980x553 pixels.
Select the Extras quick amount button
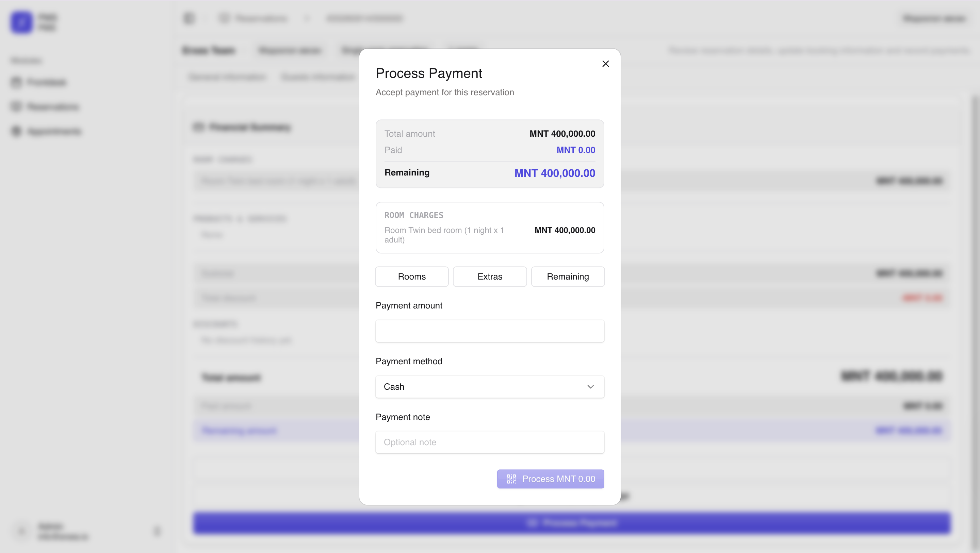tap(490, 276)
